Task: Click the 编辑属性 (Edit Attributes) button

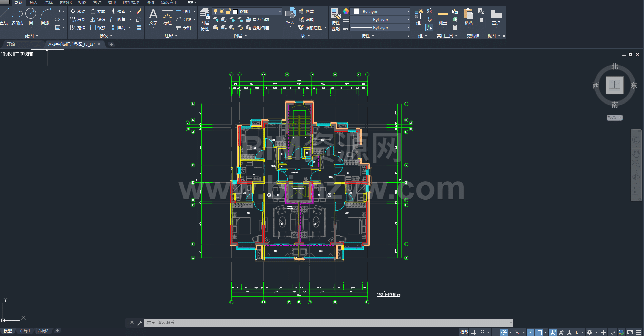Action: pyautogui.click(x=310, y=27)
